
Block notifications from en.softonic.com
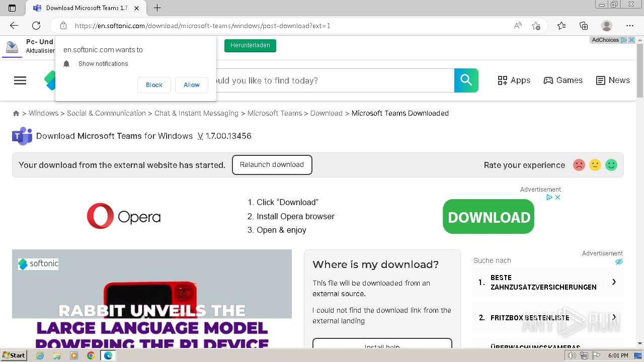154,85
